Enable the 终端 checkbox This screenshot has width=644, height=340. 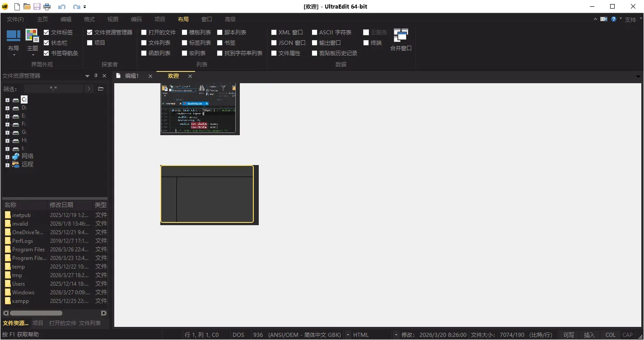[366, 43]
